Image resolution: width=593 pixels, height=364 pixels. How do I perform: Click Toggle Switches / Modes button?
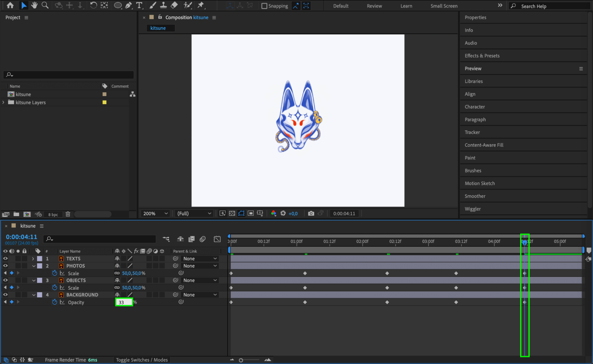pos(142,360)
